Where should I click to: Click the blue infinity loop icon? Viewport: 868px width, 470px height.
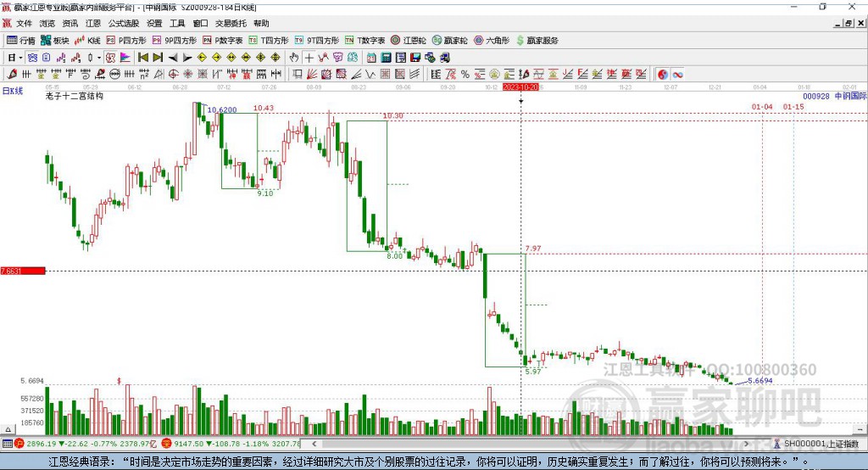(x=677, y=74)
